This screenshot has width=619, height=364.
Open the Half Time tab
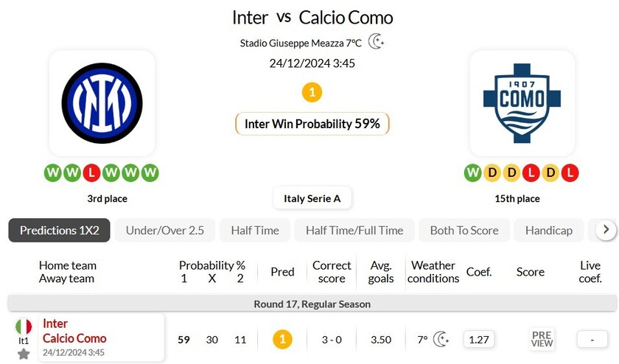click(255, 230)
